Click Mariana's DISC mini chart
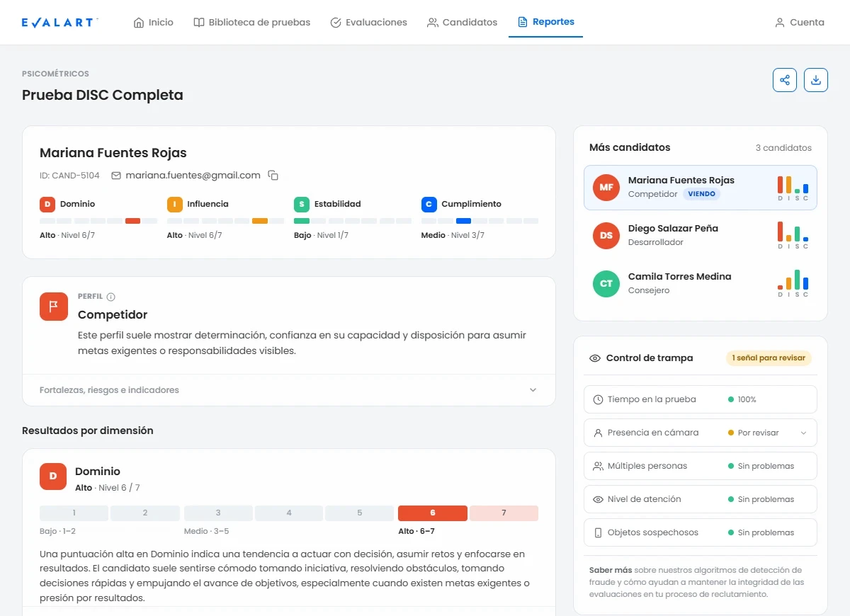The image size is (850, 616). click(793, 188)
